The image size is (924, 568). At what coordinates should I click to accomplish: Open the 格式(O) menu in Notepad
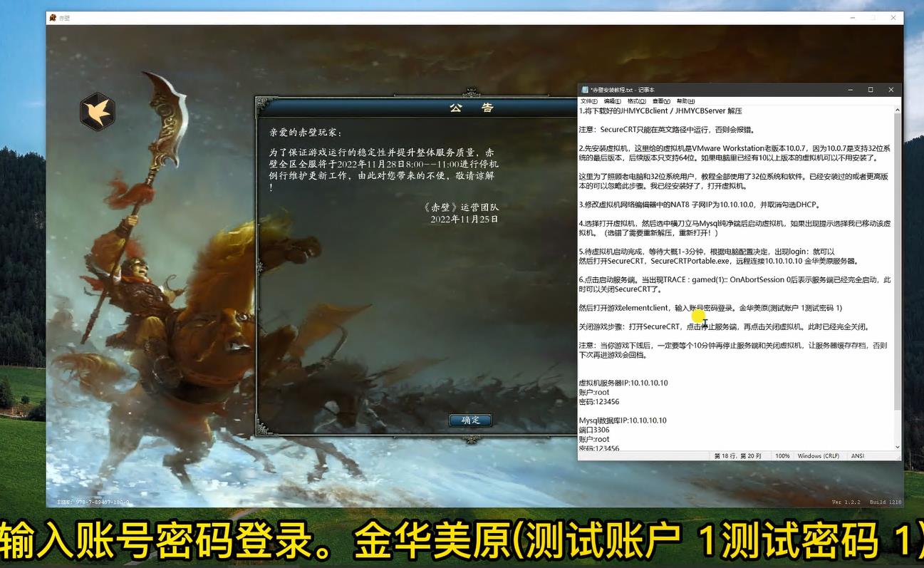click(637, 101)
